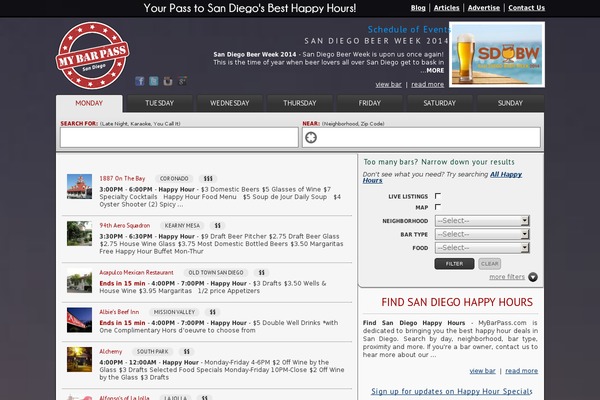Enable the Live Listings checkbox
Image resolution: width=600 pixels, height=400 pixels.
point(438,196)
